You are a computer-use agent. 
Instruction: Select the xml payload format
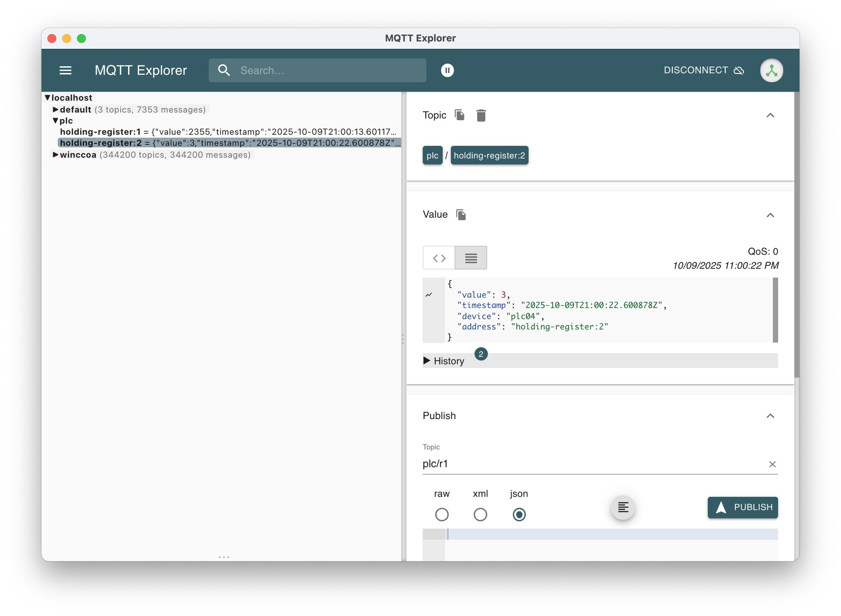480,514
